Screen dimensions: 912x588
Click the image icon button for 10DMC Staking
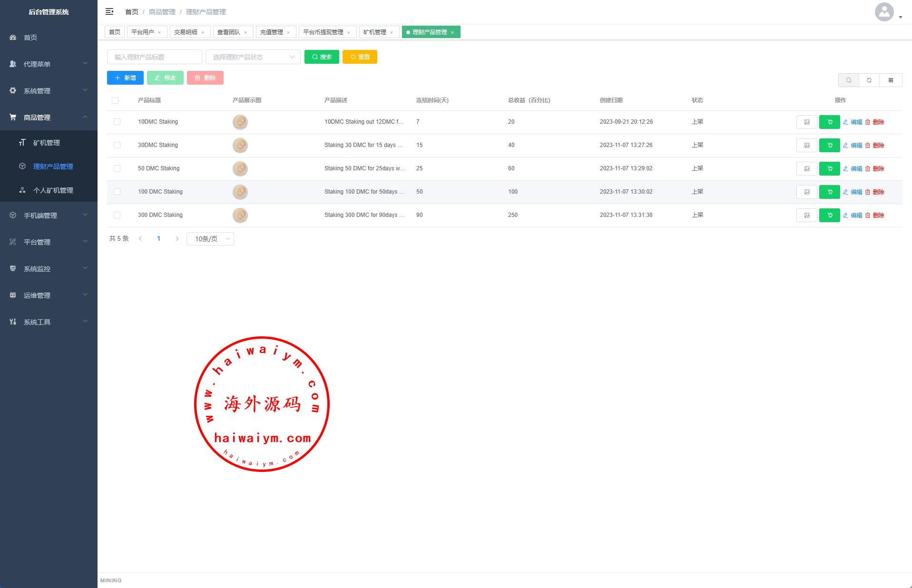pos(806,122)
